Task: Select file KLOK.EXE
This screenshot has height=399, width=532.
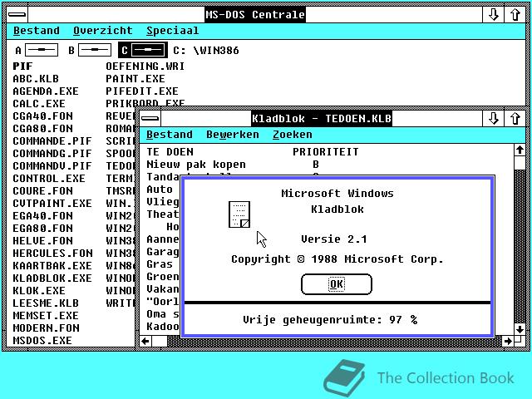Action: click(39, 291)
